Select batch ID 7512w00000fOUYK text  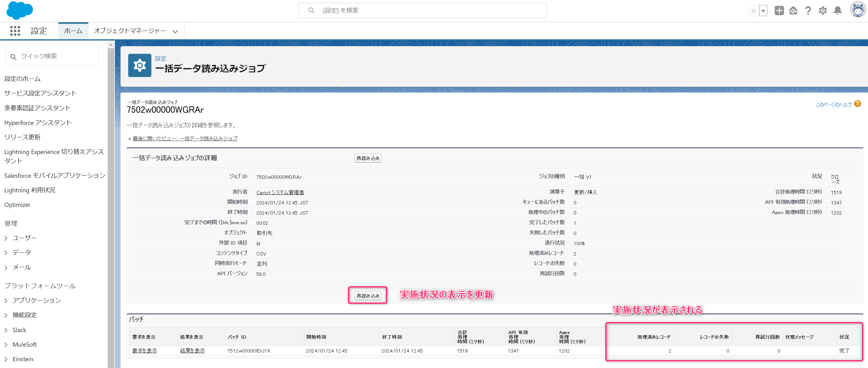(x=249, y=351)
